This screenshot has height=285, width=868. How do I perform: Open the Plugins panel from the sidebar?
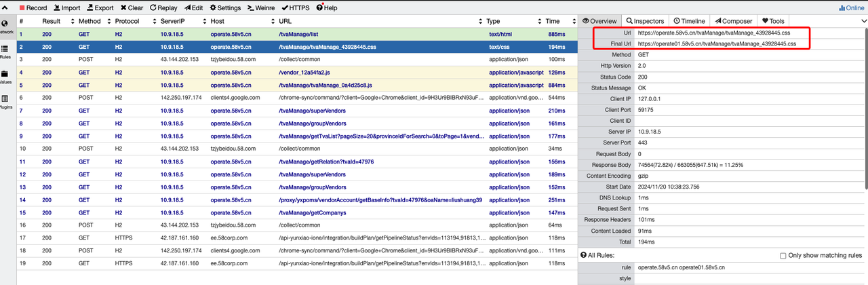pyautogui.click(x=5, y=102)
